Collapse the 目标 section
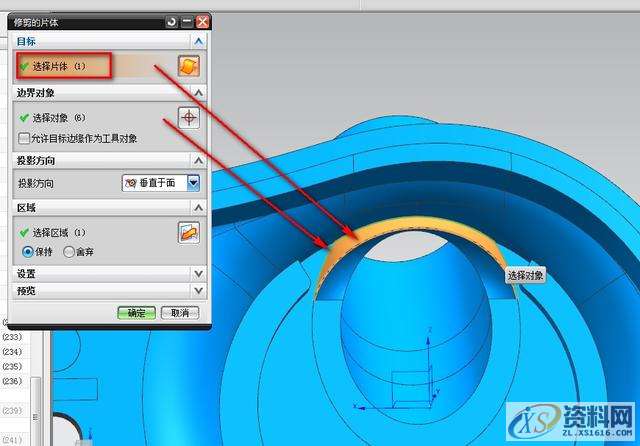640x446 pixels. 199,41
